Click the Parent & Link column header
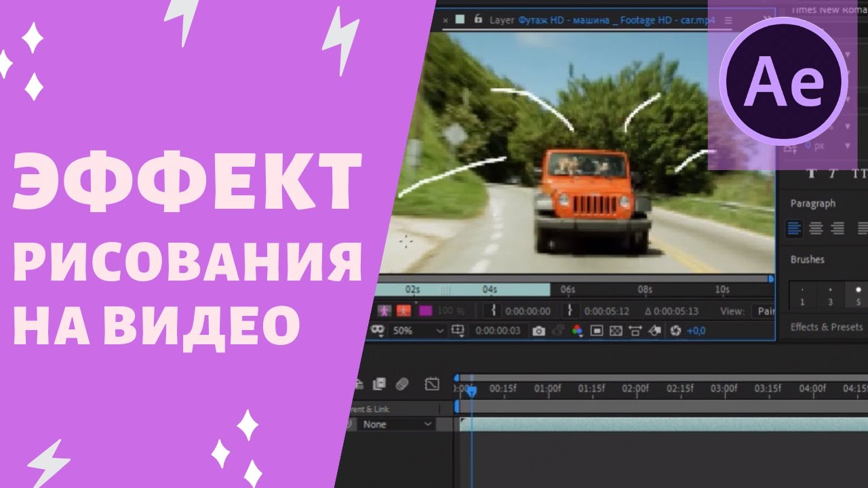Screen dimensions: 868x488 (370, 409)
